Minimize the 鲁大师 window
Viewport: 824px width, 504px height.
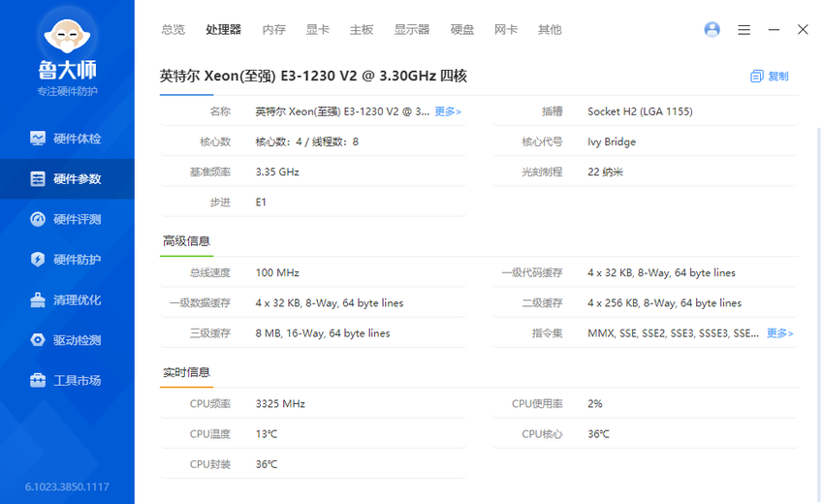[774, 30]
